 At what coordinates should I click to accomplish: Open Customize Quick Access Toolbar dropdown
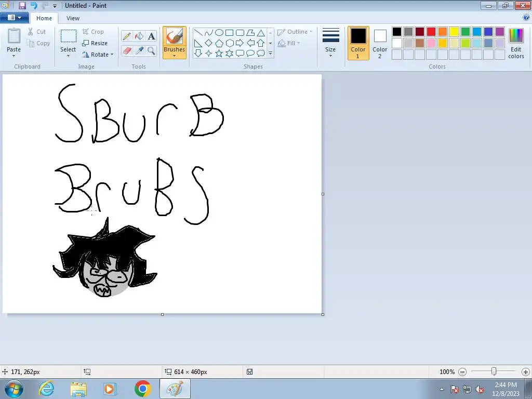(x=55, y=6)
